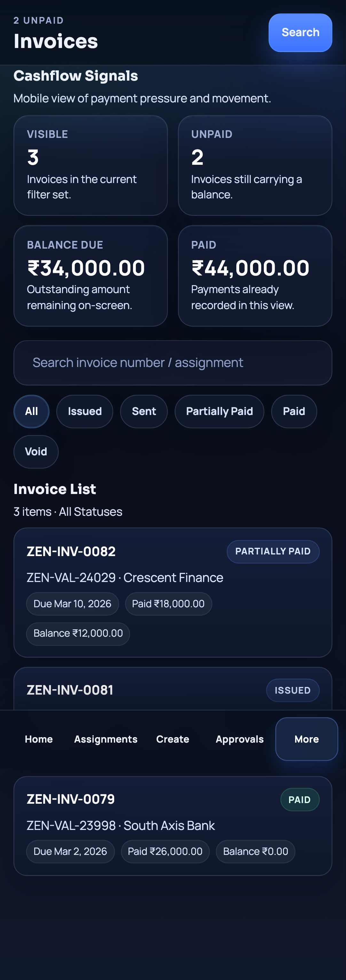Tap the UNPAID count card showing 2

[x=255, y=165]
